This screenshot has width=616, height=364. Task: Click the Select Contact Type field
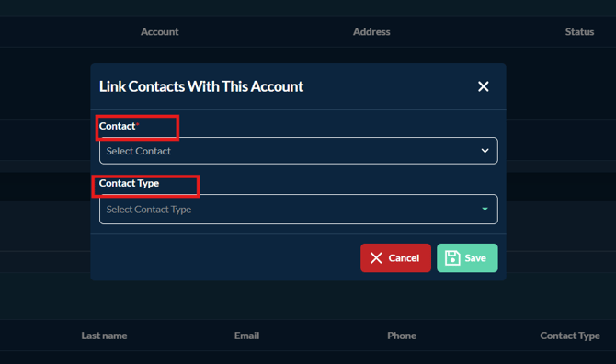pyautogui.click(x=299, y=210)
